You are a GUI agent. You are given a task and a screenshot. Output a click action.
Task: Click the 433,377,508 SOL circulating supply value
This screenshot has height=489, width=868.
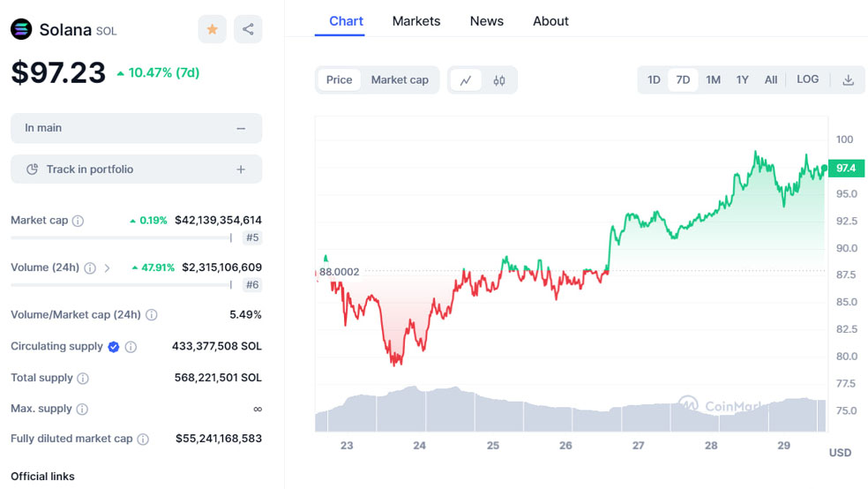(216, 346)
